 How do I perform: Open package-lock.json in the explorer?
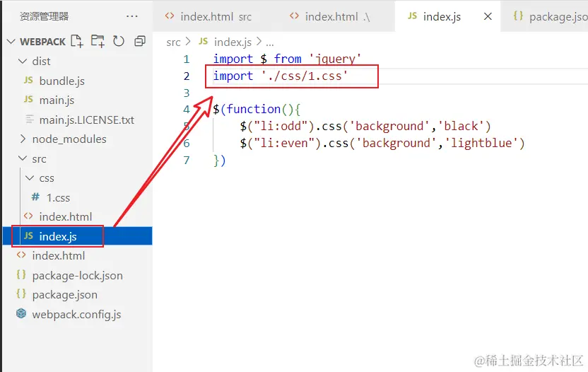coord(77,276)
